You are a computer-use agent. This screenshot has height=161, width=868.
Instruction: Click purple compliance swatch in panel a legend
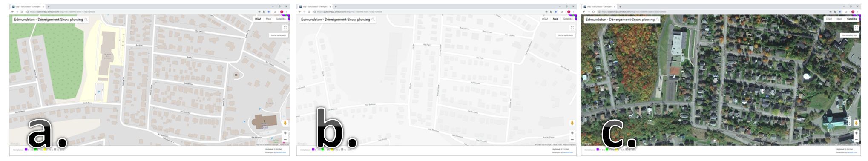click(x=26, y=149)
